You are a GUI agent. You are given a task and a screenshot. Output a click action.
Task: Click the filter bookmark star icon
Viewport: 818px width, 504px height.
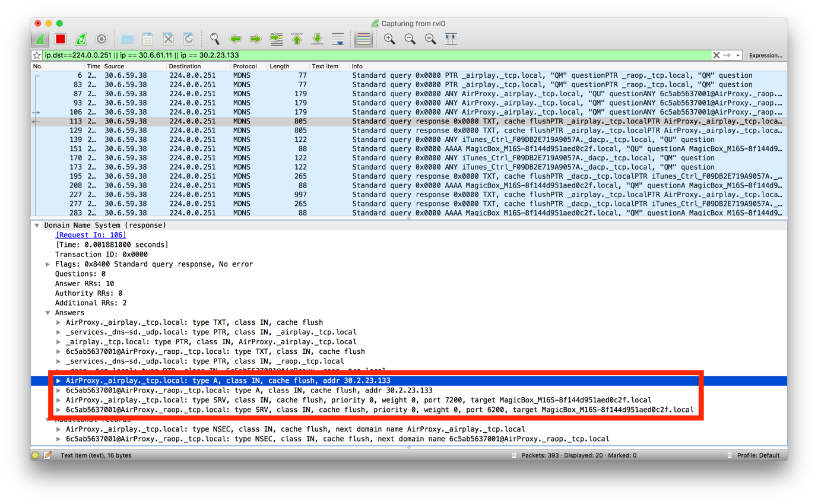point(37,55)
